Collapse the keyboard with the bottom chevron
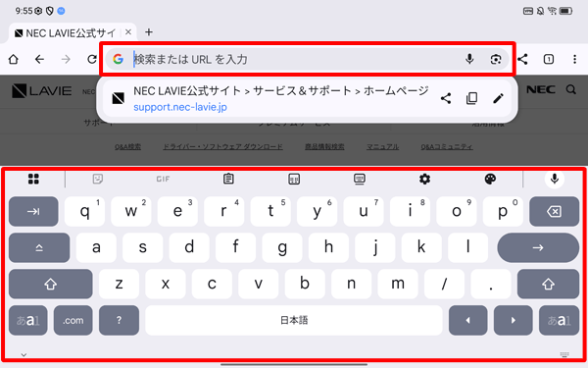This screenshot has width=588, height=368. [24, 354]
